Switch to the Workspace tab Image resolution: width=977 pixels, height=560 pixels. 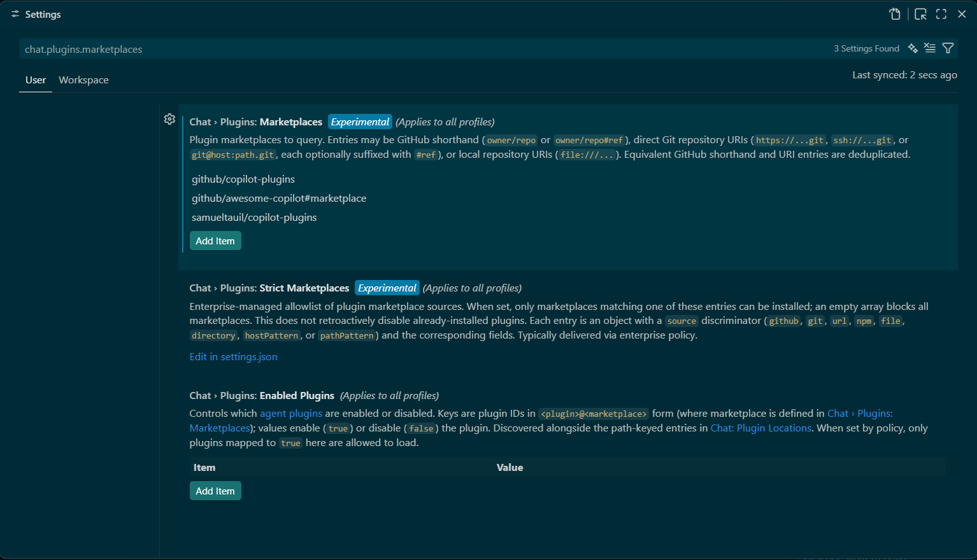point(83,80)
